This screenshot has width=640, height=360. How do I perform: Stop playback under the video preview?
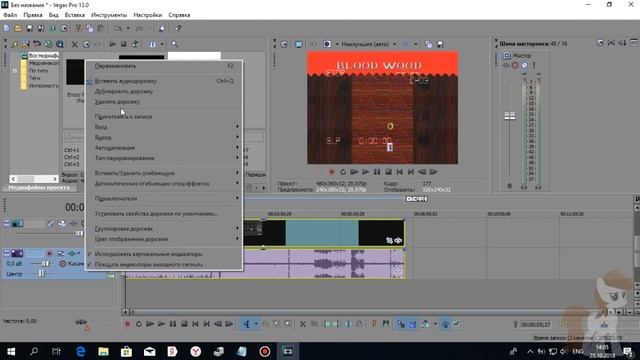388,172
